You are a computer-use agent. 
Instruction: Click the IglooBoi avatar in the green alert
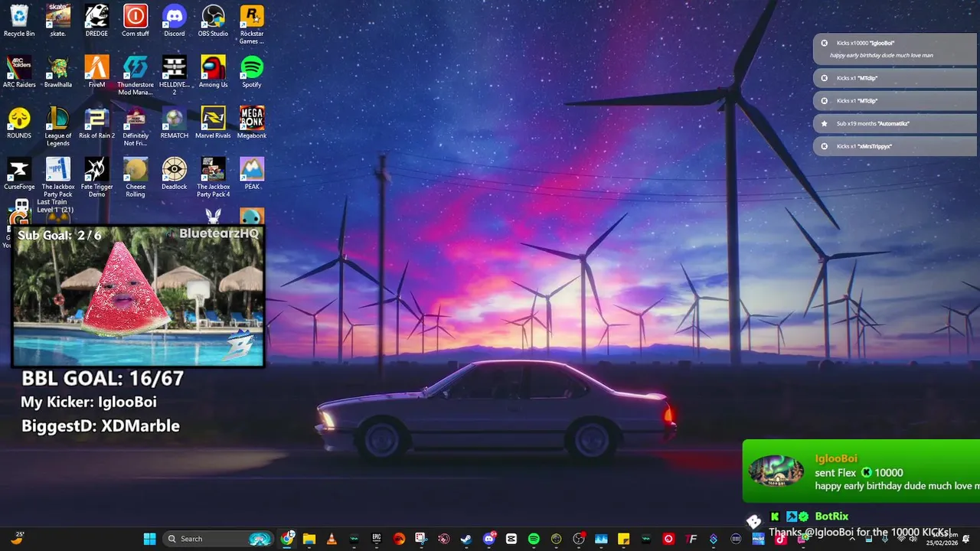(x=776, y=471)
